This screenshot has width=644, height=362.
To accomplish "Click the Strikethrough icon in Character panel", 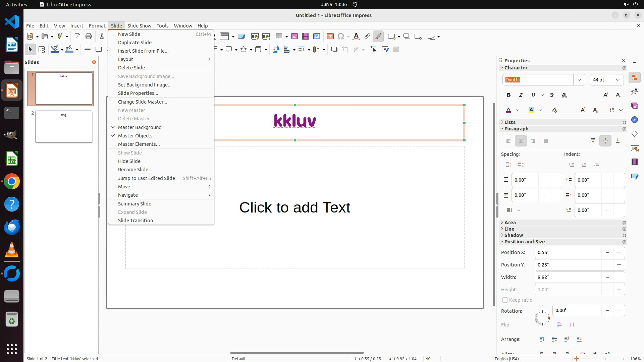I will (552, 95).
